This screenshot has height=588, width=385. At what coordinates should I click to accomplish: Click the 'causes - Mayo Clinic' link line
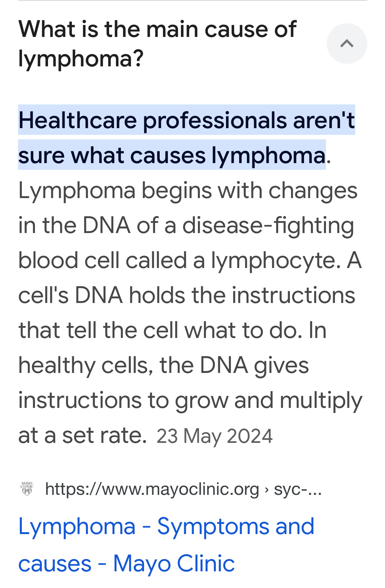pyautogui.click(x=126, y=563)
